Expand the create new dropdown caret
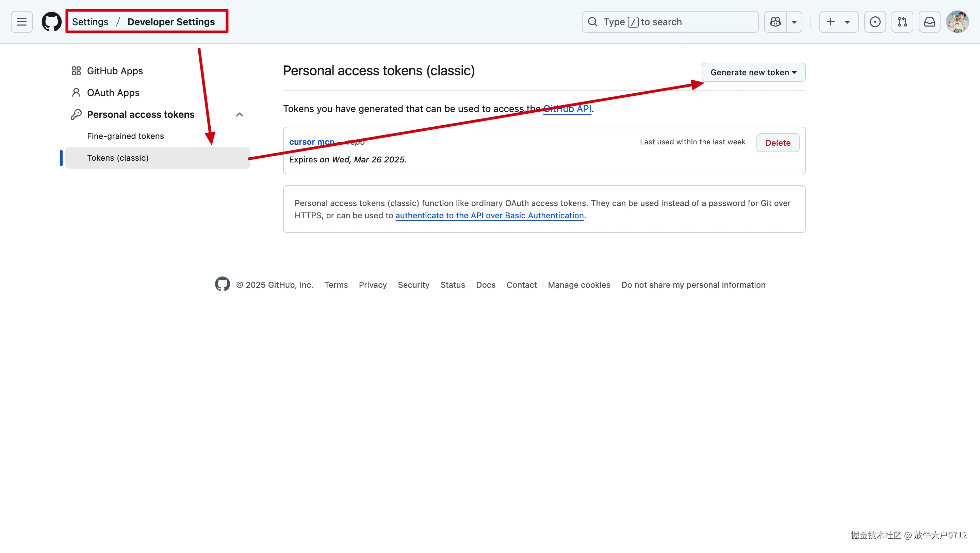The width and height of the screenshot is (980, 553). (x=847, y=22)
